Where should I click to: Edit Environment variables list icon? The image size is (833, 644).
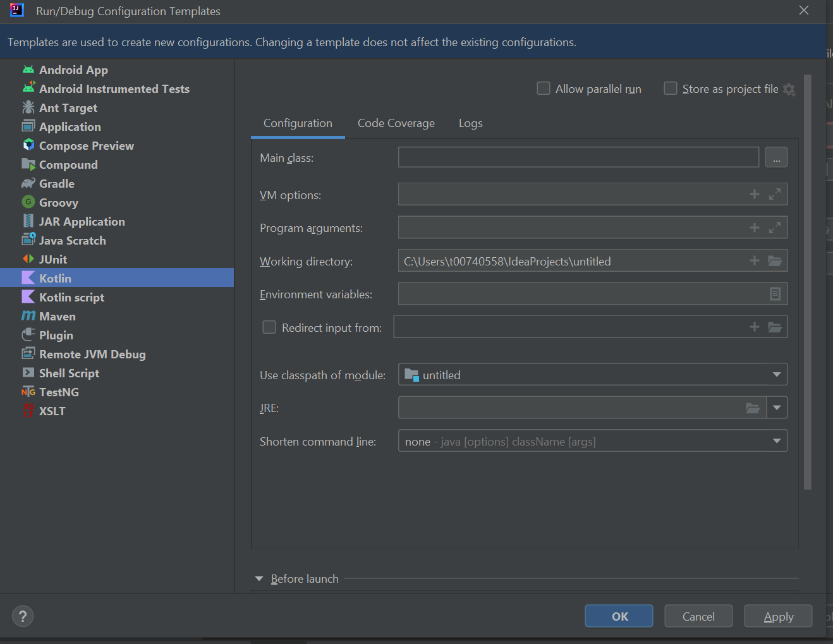coord(775,294)
